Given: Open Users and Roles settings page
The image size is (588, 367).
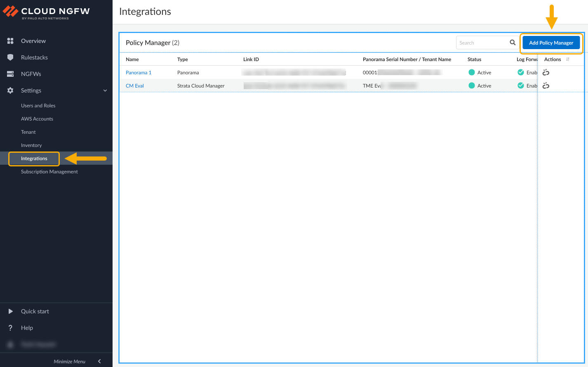Looking at the screenshot, I should [38, 106].
